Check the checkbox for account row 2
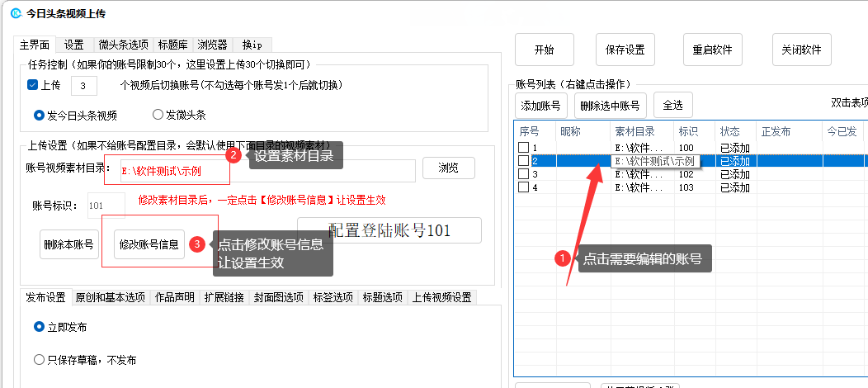868x388 pixels. [x=523, y=161]
